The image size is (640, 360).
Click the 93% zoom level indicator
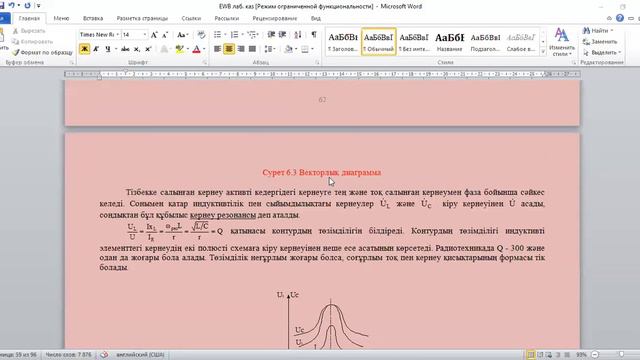click(x=581, y=355)
